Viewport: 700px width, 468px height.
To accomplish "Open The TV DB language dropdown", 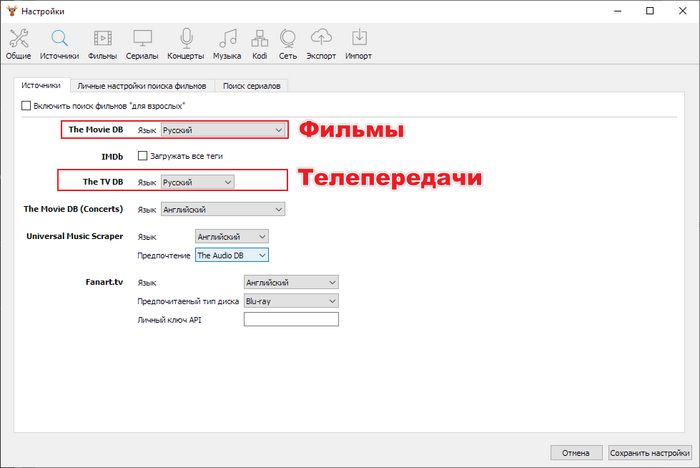I will pos(197,182).
